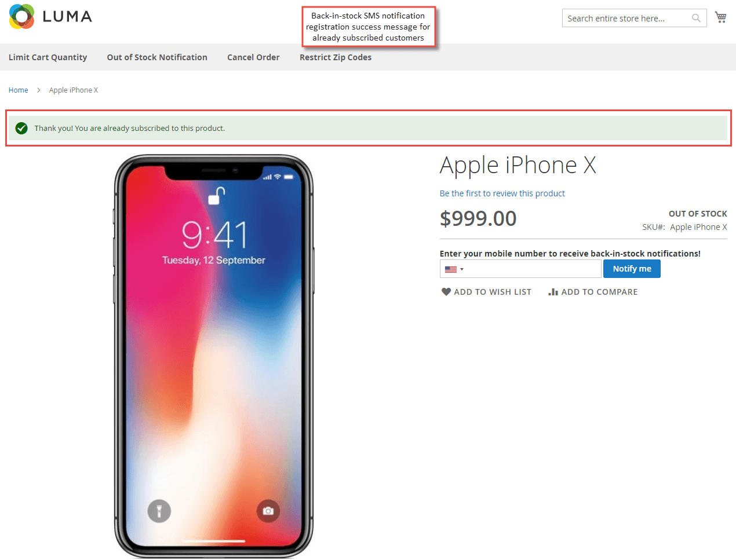Image resolution: width=736 pixels, height=560 pixels.
Task: Click the breadcrumb chevron separator
Action: pyautogui.click(x=39, y=90)
